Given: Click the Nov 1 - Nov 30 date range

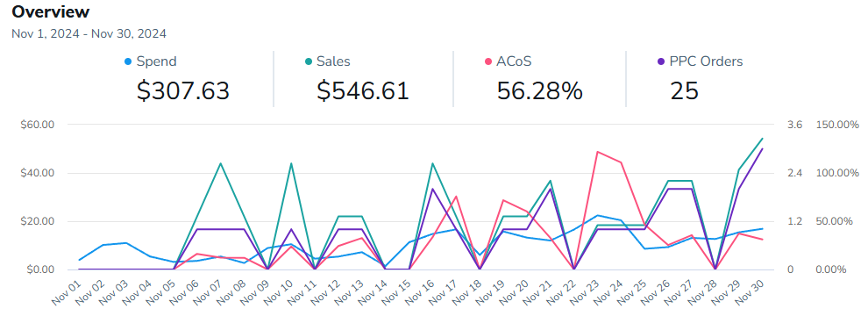Looking at the screenshot, I should [89, 34].
